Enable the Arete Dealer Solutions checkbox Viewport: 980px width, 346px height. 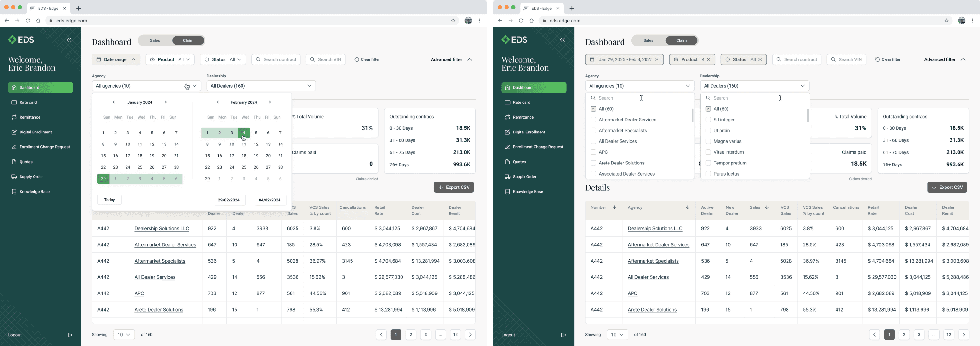(x=593, y=163)
